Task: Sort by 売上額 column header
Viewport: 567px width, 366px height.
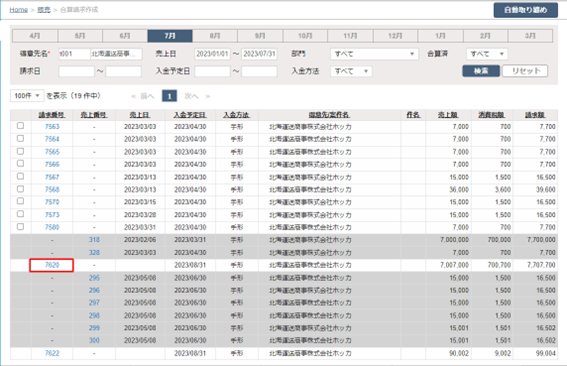Action: [448, 115]
